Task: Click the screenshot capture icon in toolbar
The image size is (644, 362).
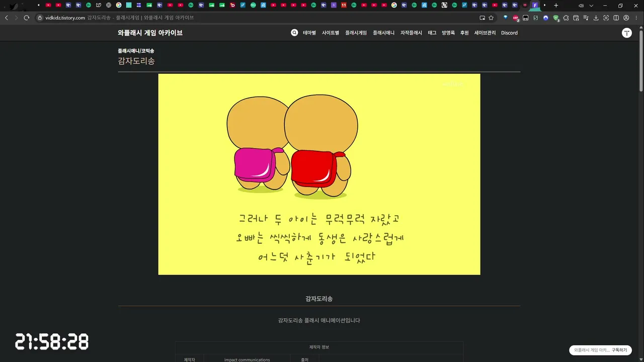Action: coord(606,18)
